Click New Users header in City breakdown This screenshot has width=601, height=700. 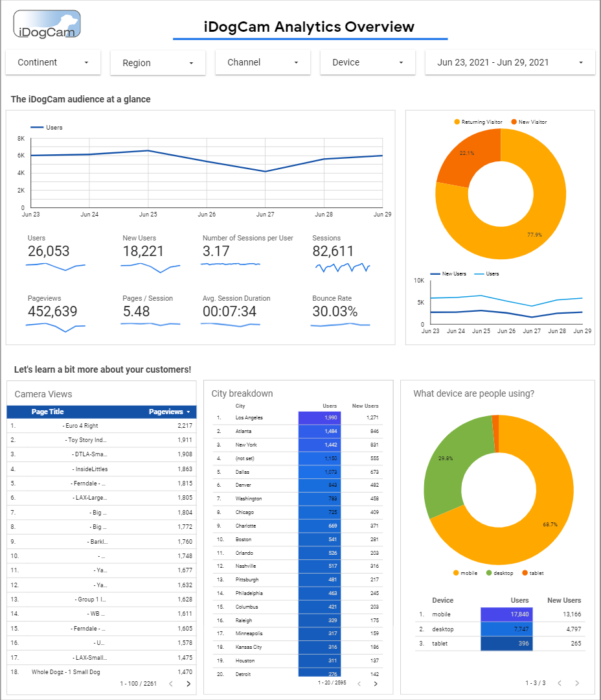point(365,406)
